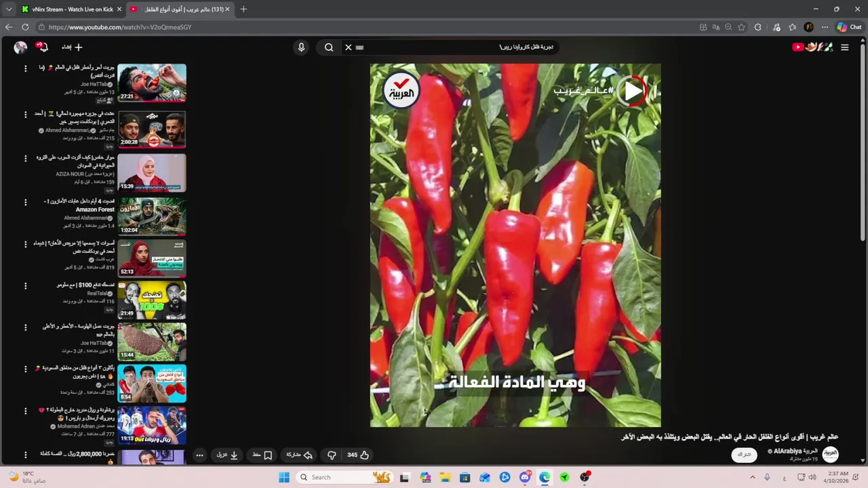The image size is (868, 488).
Task: Open the AlArabiya channel avatar
Action: point(830,455)
